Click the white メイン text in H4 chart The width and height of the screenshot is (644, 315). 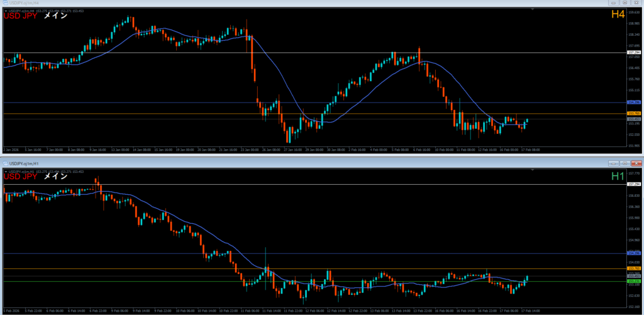55,16
